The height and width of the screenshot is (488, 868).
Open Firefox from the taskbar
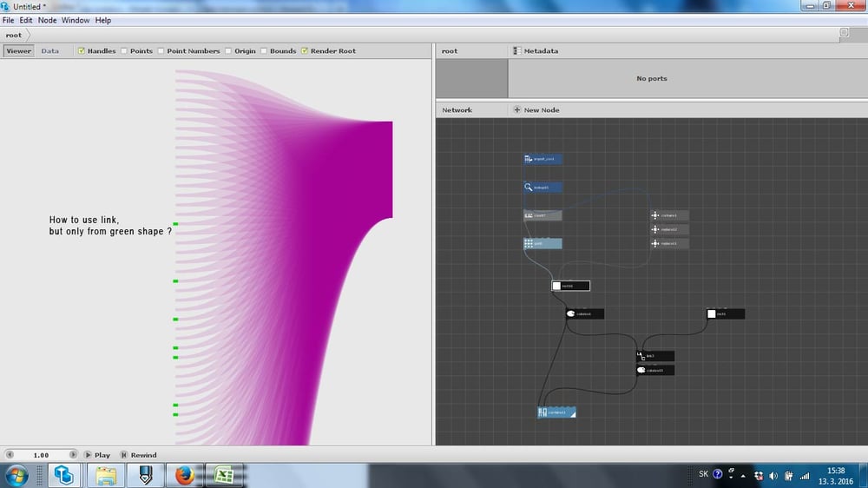pyautogui.click(x=184, y=475)
